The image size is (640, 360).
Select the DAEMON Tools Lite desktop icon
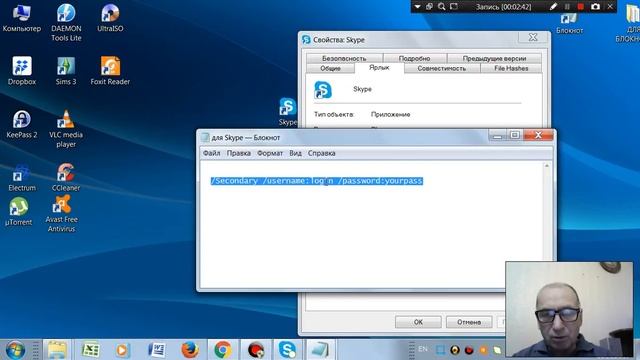click(x=66, y=22)
